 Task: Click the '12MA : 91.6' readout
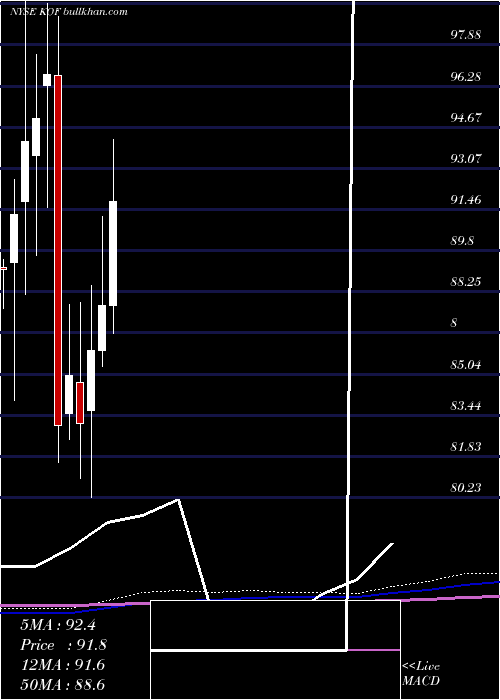click(63, 665)
